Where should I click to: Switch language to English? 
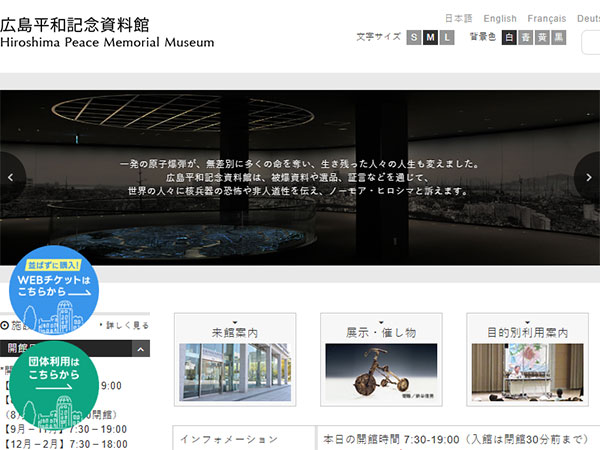coord(500,18)
